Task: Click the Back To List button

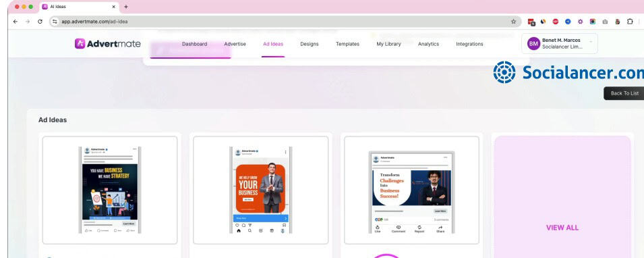Action: point(624,93)
